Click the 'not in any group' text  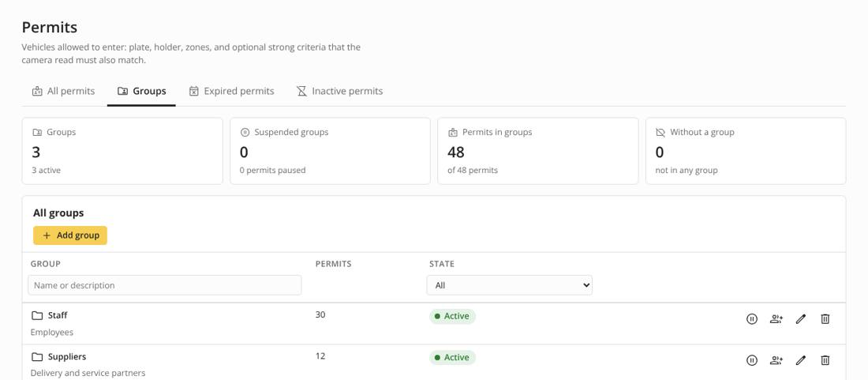[687, 171]
